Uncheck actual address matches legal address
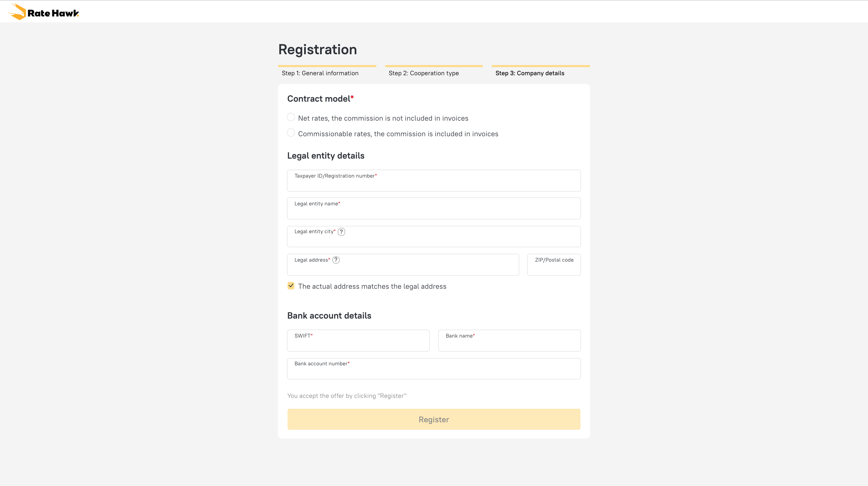The height and width of the screenshot is (486, 868). (x=291, y=286)
